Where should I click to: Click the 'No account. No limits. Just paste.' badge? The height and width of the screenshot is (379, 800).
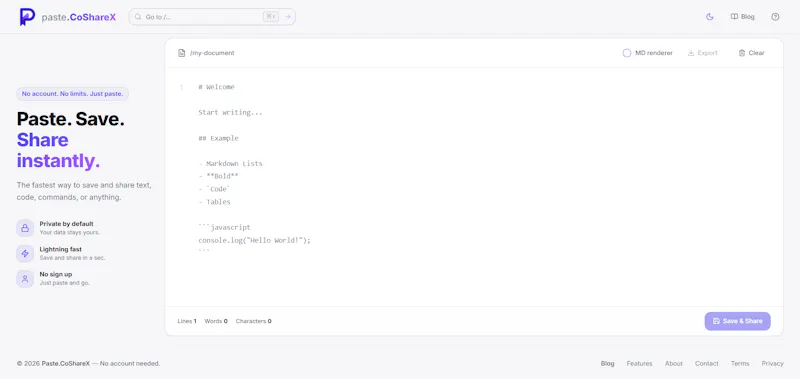point(72,94)
